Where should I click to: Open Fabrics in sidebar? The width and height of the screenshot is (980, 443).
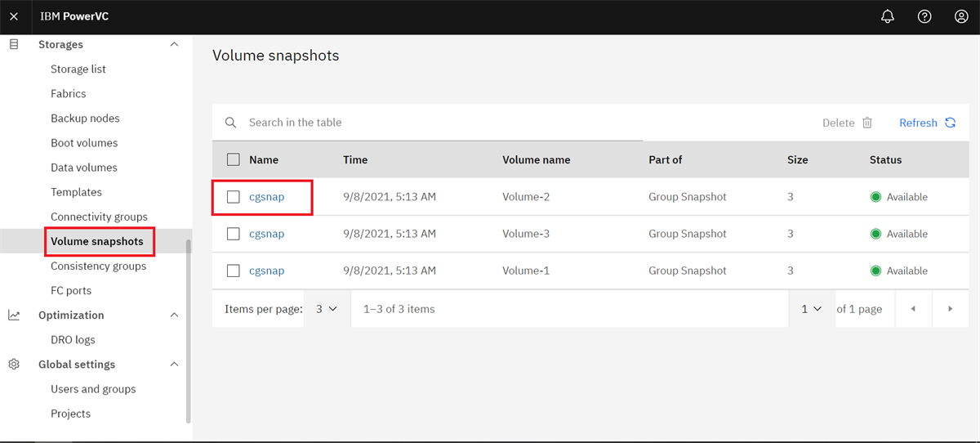pos(69,94)
